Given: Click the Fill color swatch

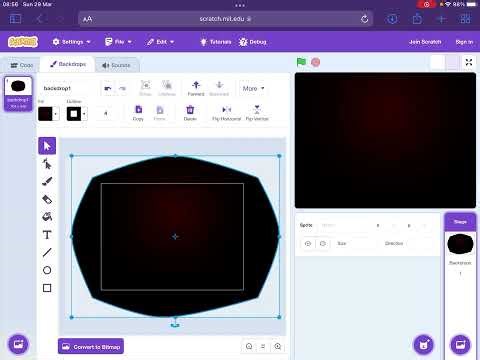Looking at the screenshot, I should pos(45,114).
